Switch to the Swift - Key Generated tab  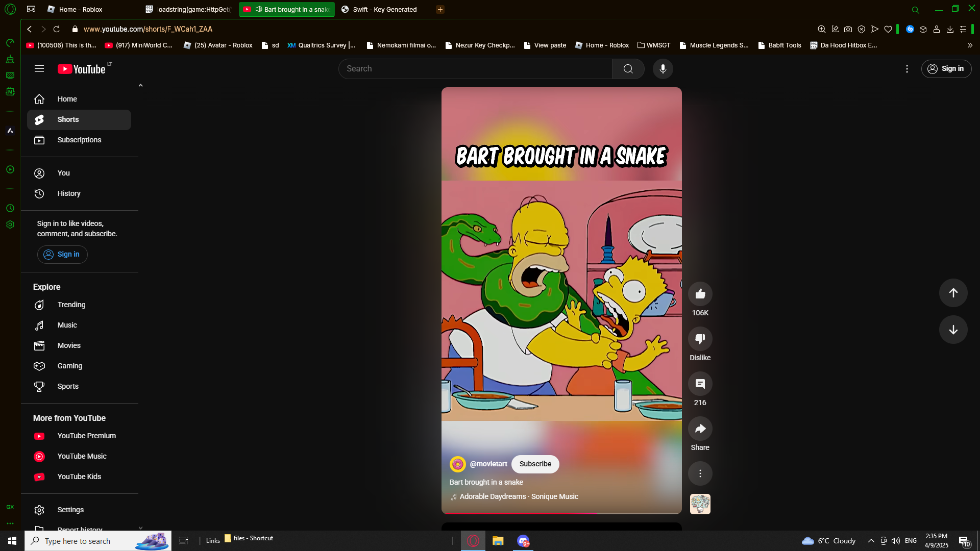coord(384,9)
